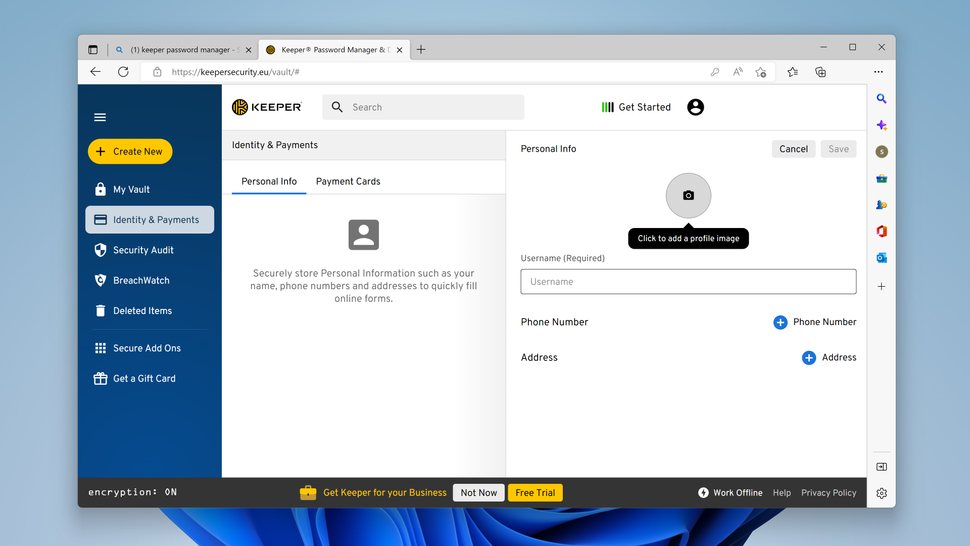
Task: Click Not Now on business banner
Action: coord(478,493)
